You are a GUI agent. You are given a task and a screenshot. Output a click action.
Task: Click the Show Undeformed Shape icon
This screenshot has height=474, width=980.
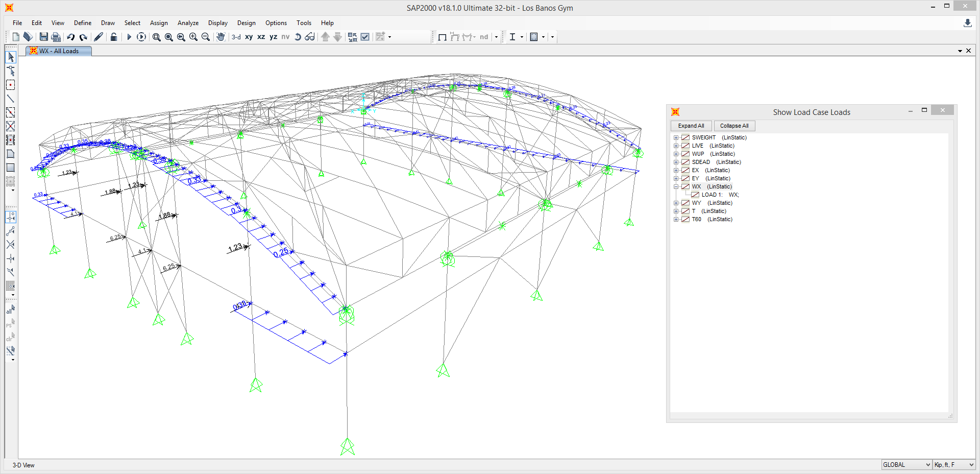click(443, 37)
